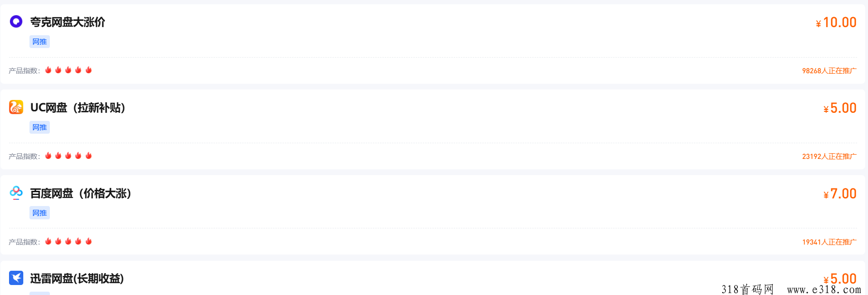Open the 夸克网盘大涨价 product title
Viewport: 868px width, 295px height.
(67, 22)
